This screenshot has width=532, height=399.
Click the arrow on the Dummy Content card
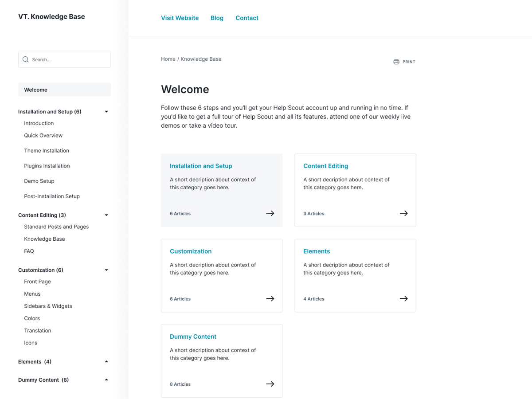click(270, 384)
